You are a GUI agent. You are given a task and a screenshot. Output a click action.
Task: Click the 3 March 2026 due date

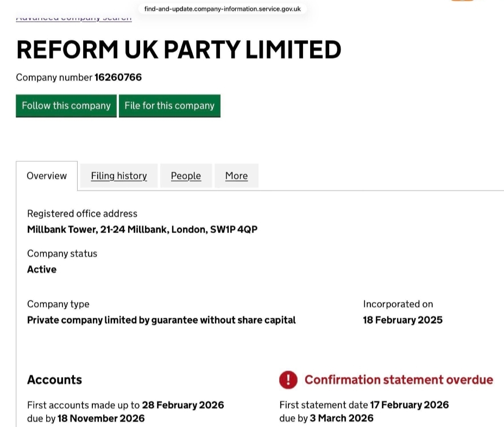342,418
